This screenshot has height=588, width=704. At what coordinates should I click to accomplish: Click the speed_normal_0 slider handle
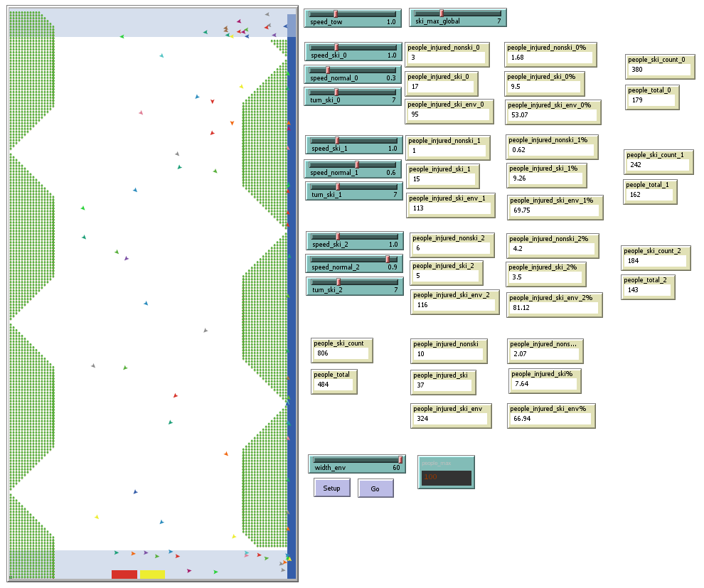click(327, 70)
